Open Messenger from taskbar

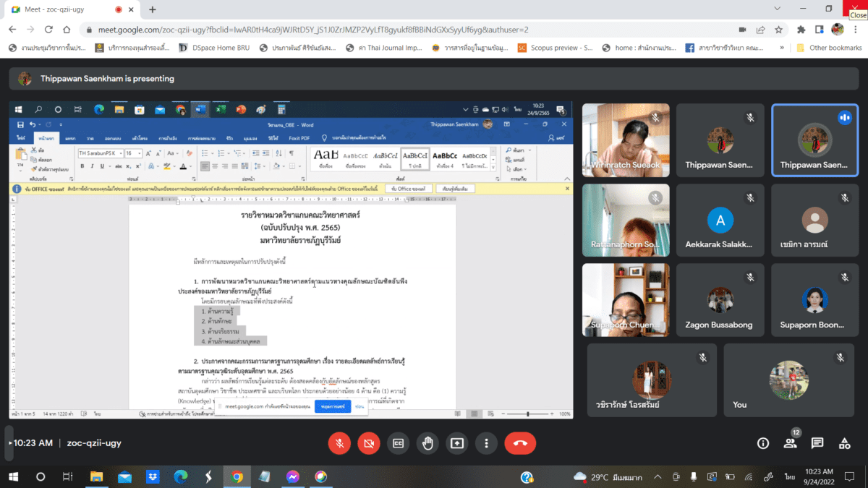[293, 477]
